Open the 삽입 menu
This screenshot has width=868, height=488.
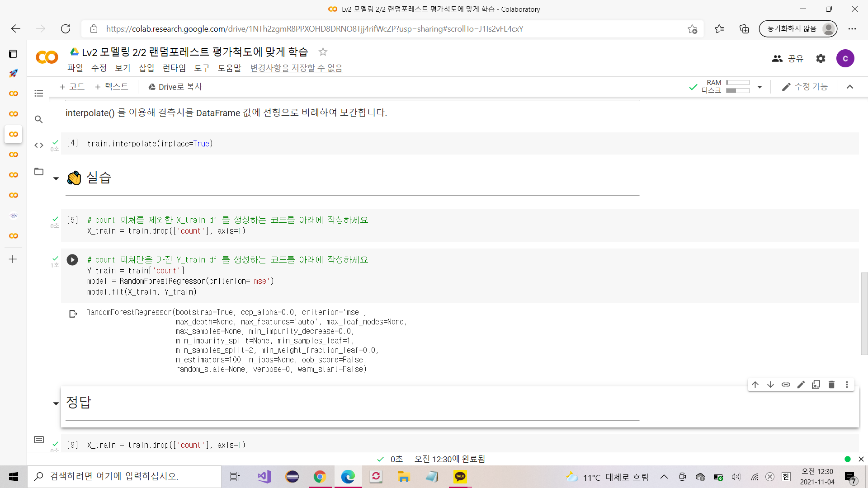tap(146, 68)
